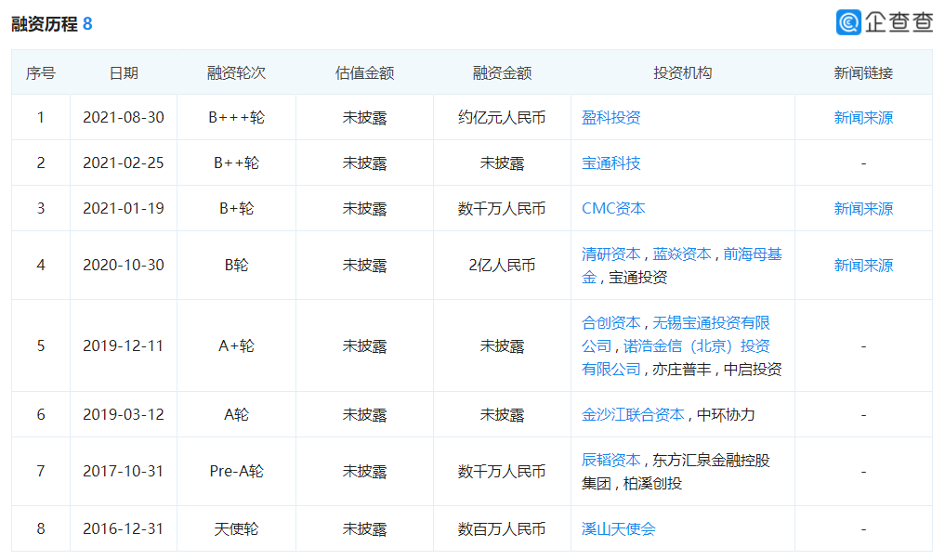Viewport: 945px width, 560px height.
Task: Select the 约亿元人民币 funding amount
Action: tap(502, 117)
